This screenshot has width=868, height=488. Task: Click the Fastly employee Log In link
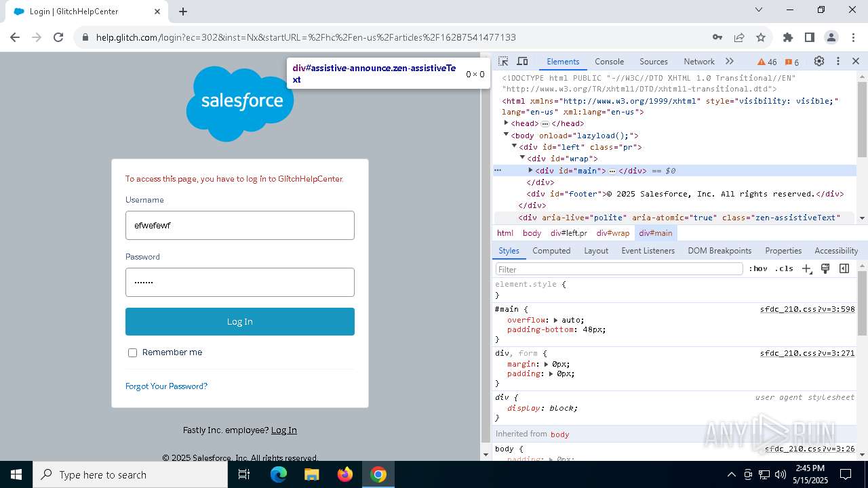[283, 430]
